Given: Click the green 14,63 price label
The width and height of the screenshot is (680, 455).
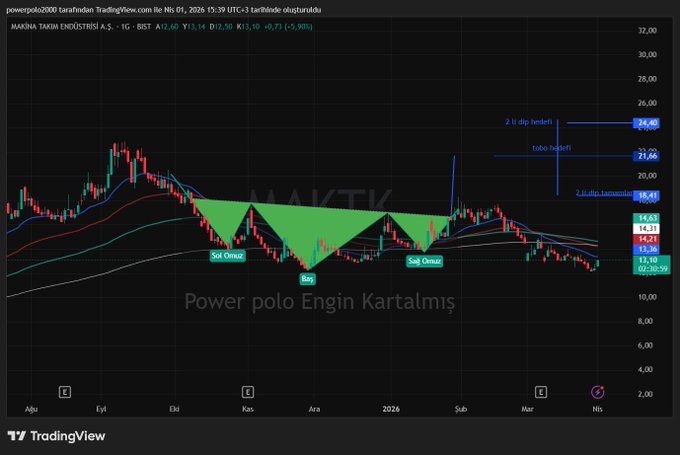Looking at the screenshot, I should pyautogui.click(x=647, y=218).
